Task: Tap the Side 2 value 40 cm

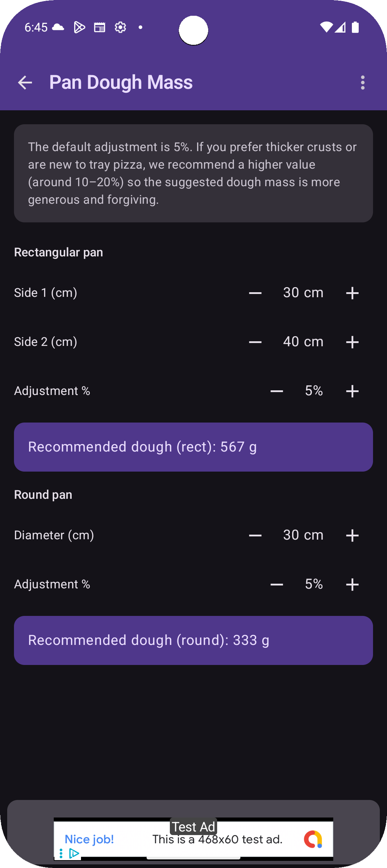Action: point(303,342)
